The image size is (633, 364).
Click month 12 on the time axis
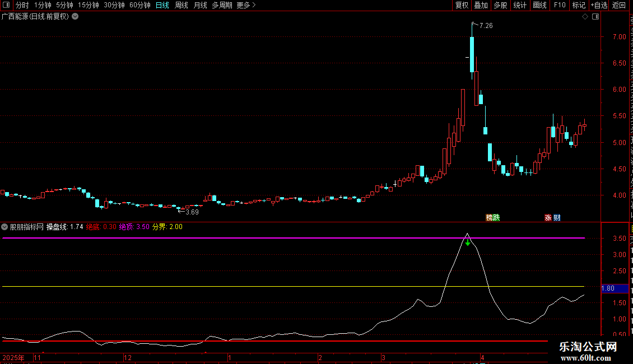(128, 358)
